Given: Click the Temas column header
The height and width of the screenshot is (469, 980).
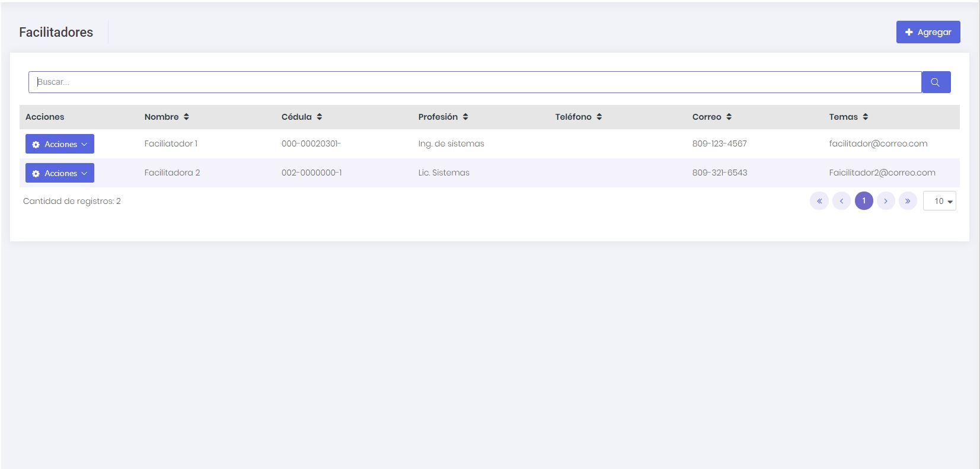Looking at the screenshot, I should pyautogui.click(x=843, y=117).
